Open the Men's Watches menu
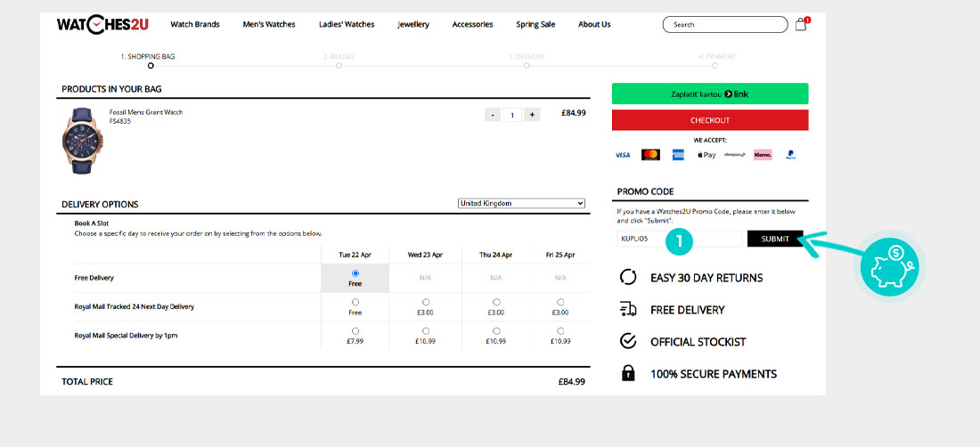 click(269, 24)
